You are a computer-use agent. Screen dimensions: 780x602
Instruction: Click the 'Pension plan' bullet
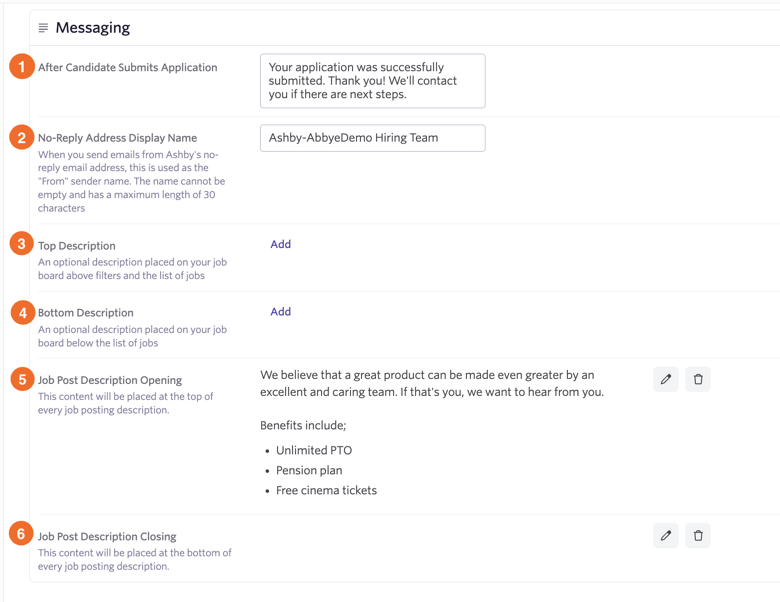tap(309, 470)
